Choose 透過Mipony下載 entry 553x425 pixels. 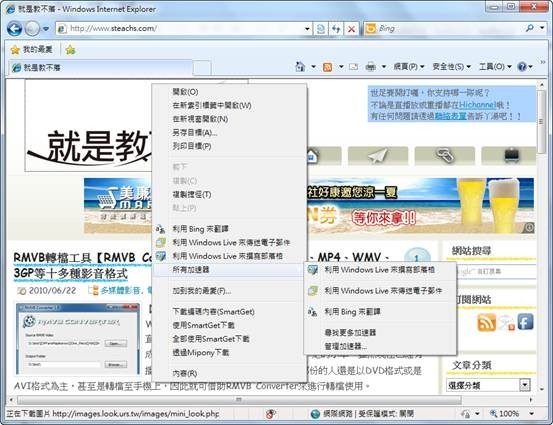229,352
